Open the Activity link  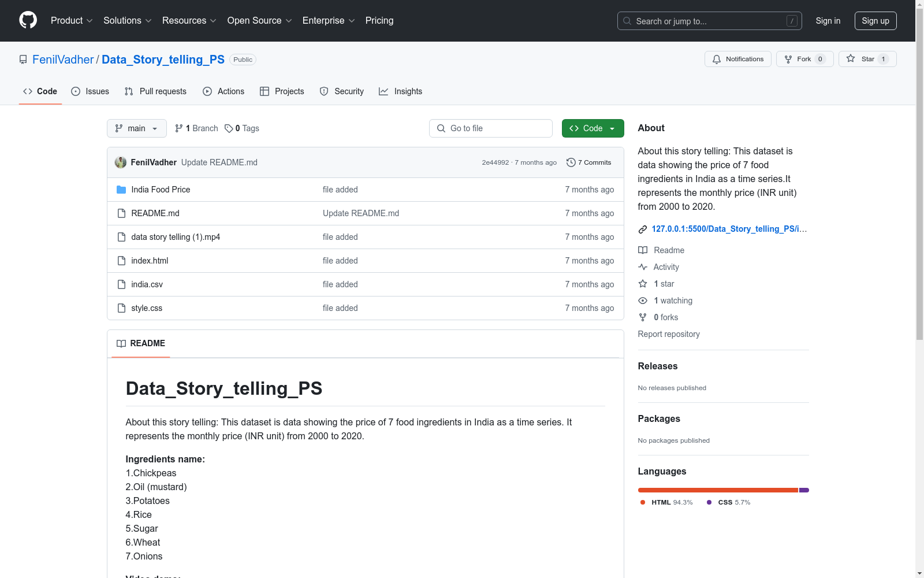658,267
